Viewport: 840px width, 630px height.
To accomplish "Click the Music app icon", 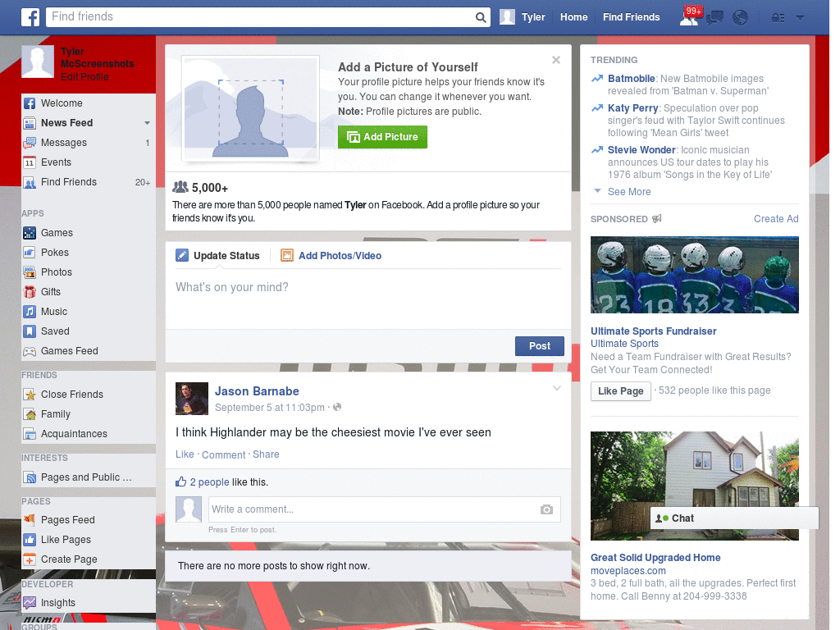I will (30, 312).
